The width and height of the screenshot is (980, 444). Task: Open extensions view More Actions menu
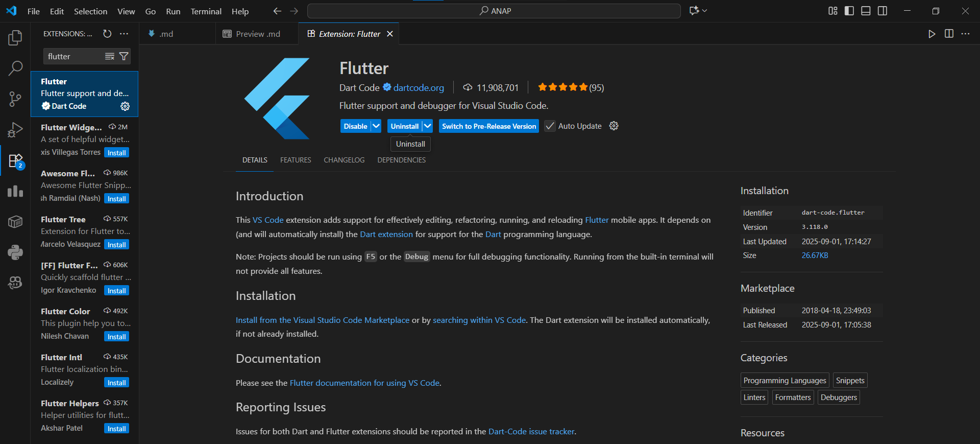tap(124, 34)
